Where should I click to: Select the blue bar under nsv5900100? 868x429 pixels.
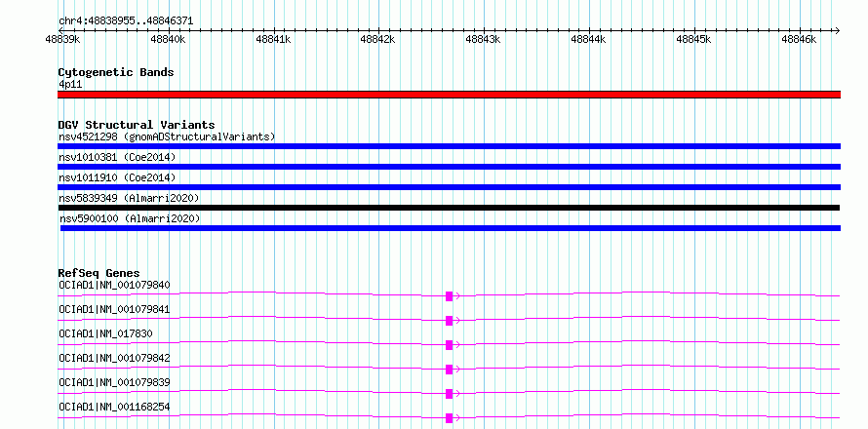tap(451, 228)
